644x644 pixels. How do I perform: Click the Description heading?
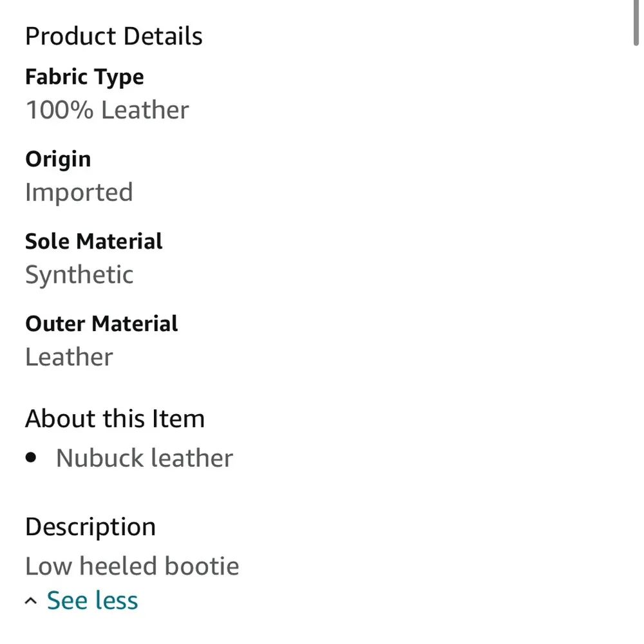[90, 527]
